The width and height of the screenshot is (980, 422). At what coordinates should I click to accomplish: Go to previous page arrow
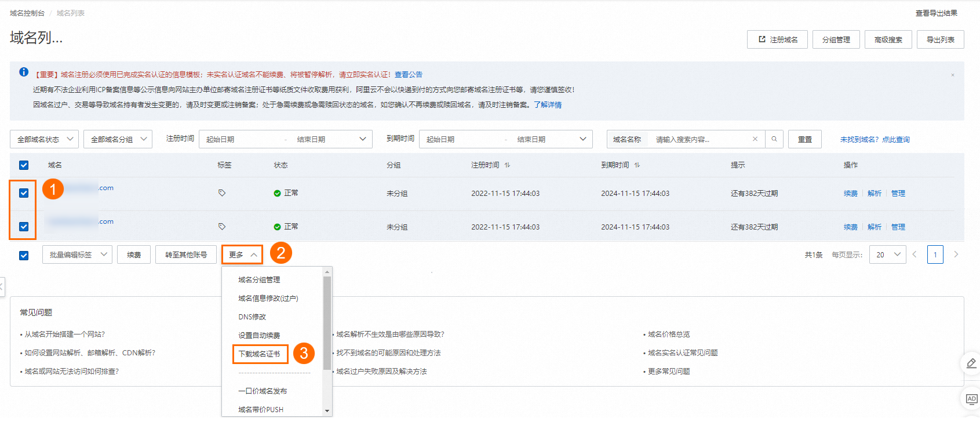915,254
